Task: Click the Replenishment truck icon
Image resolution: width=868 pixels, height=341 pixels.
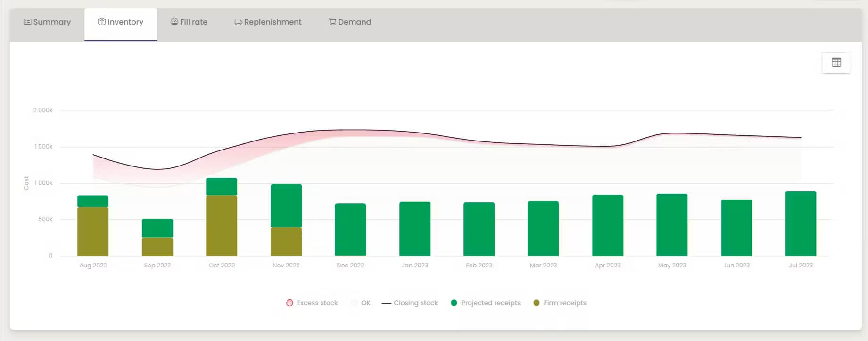Action: click(x=238, y=22)
